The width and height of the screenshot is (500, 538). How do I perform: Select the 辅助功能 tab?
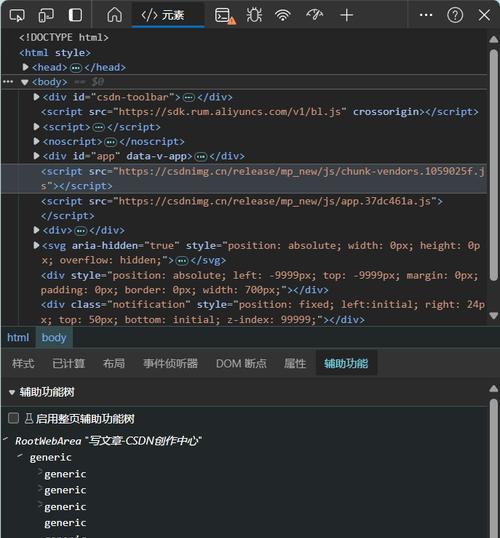click(346, 363)
